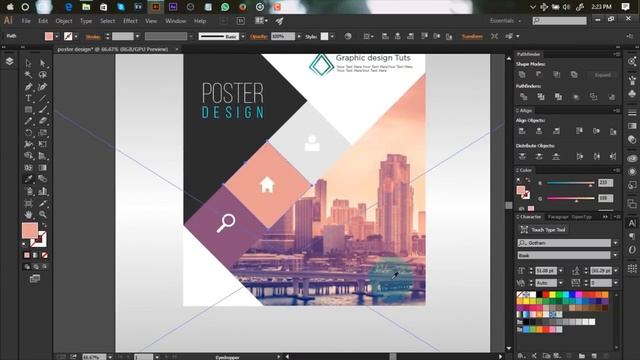
Task: Click Vertical Distribute Top icon
Action: [522, 156]
